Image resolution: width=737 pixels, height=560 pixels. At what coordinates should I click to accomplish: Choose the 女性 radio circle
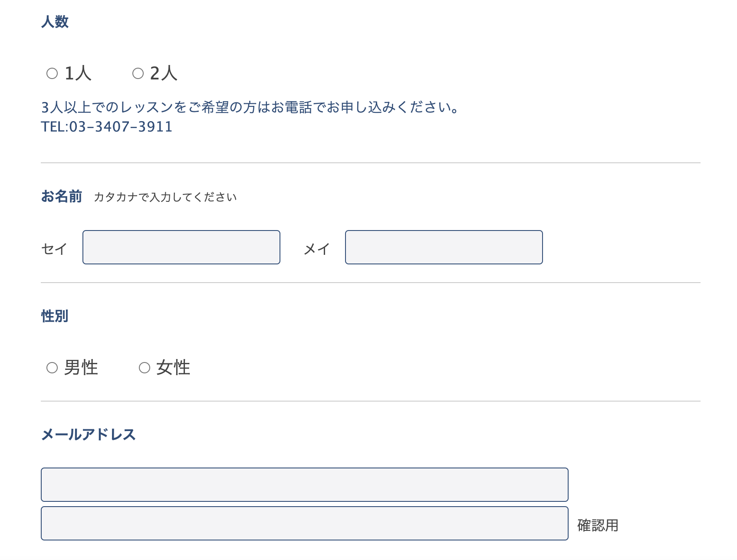145,368
